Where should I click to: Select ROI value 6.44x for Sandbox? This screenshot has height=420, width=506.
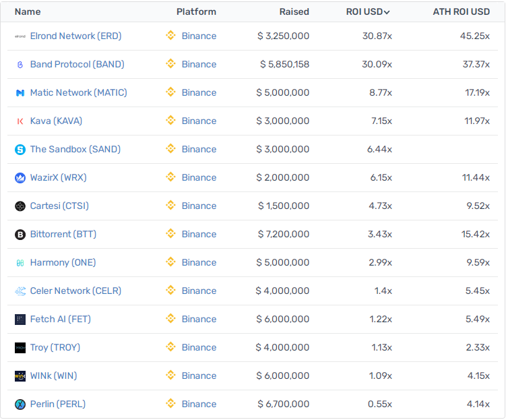click(x=379, y=150)
